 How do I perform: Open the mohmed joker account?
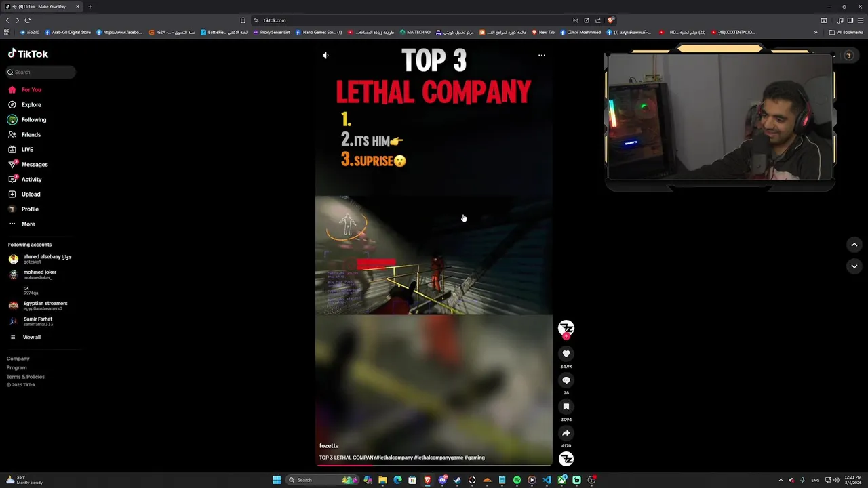click(x=33, y=274)
